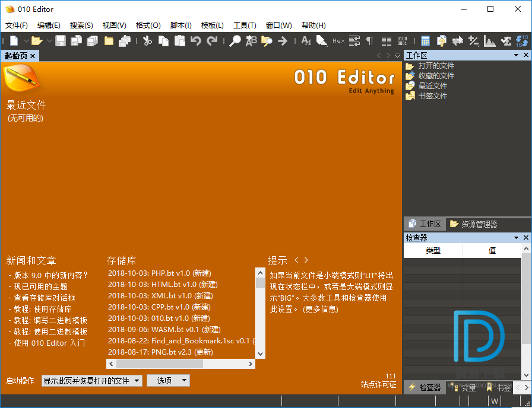
Task: Toggle the Hex edit mode button
Action: pos(338,41)
